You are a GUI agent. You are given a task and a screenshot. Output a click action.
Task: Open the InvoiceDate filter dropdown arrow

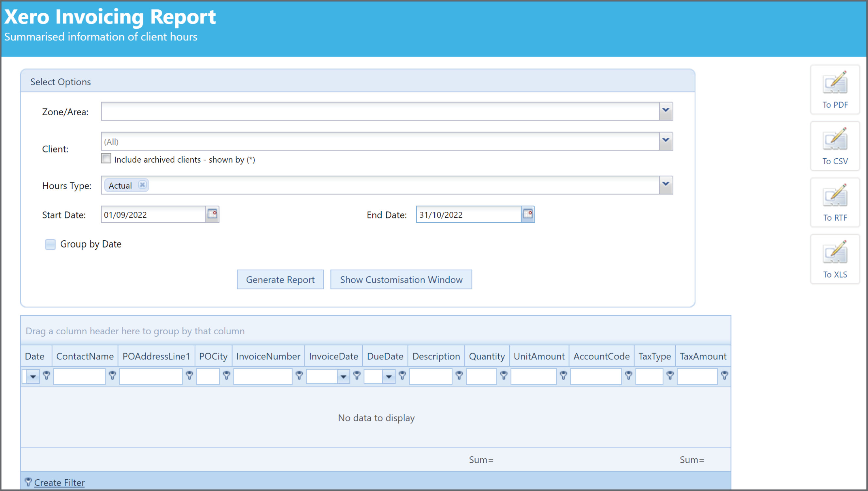[343, 376]
